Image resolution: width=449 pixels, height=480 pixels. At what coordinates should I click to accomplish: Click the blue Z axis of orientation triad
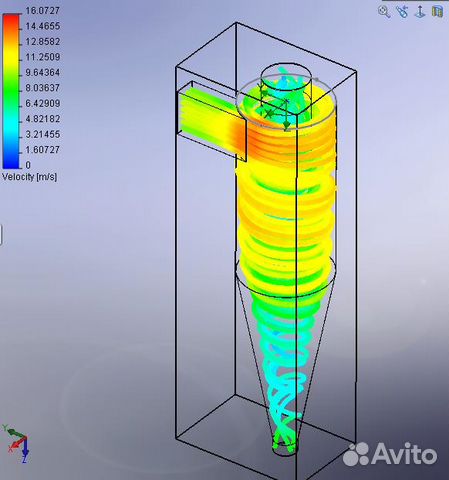point(24,451)
